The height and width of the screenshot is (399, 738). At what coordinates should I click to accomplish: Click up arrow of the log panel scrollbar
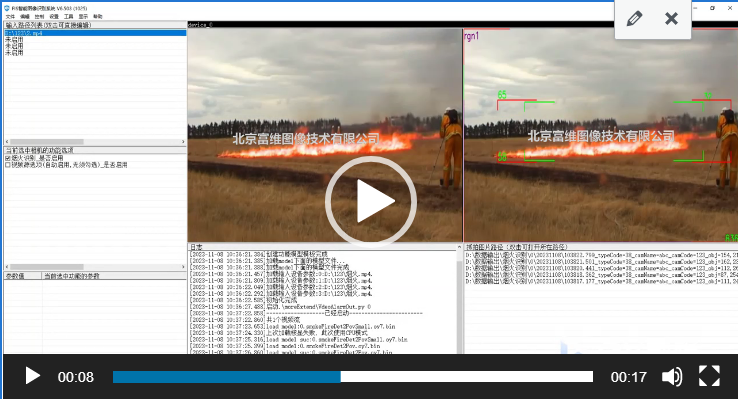pos(459,247)
